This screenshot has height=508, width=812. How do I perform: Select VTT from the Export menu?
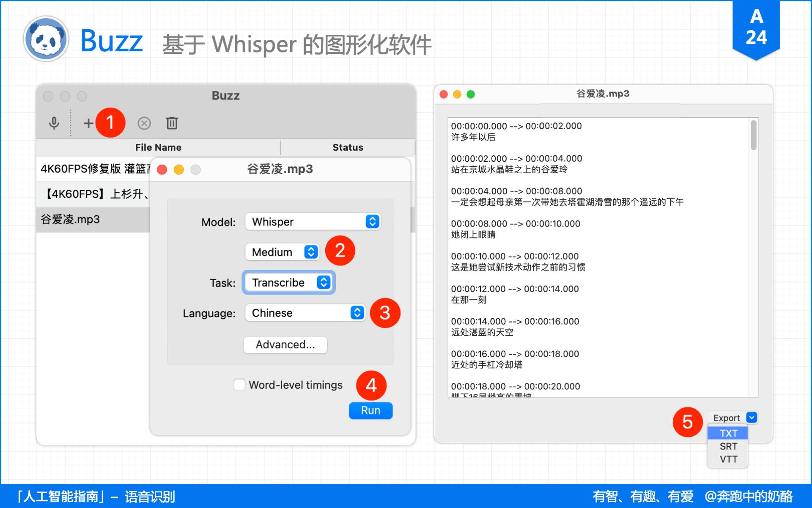click(x=727, y=459)
